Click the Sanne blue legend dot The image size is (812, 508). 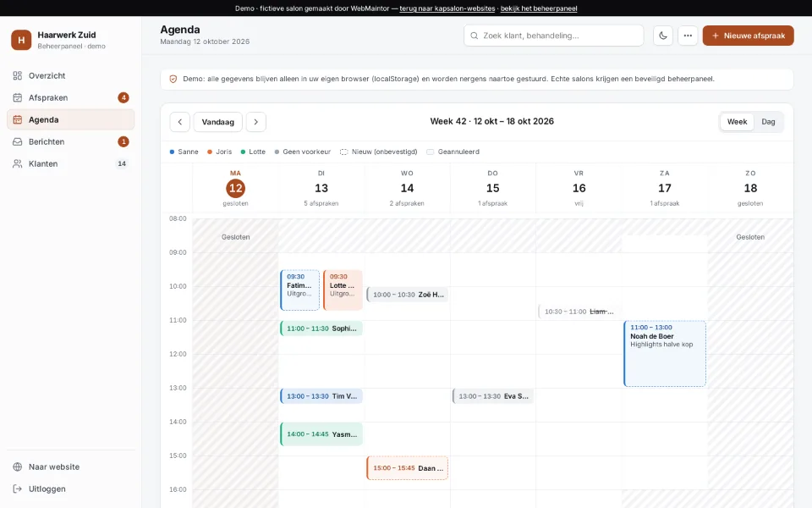coord(172,152)
